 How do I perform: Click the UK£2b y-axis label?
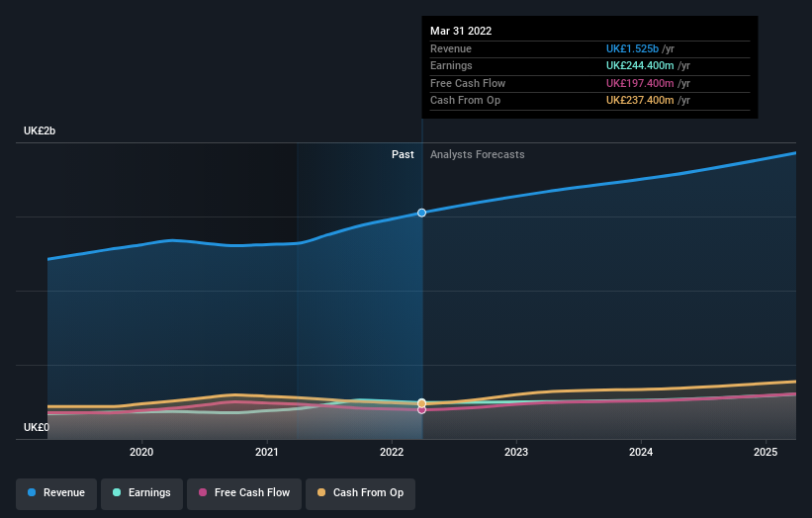click(40, 130)
